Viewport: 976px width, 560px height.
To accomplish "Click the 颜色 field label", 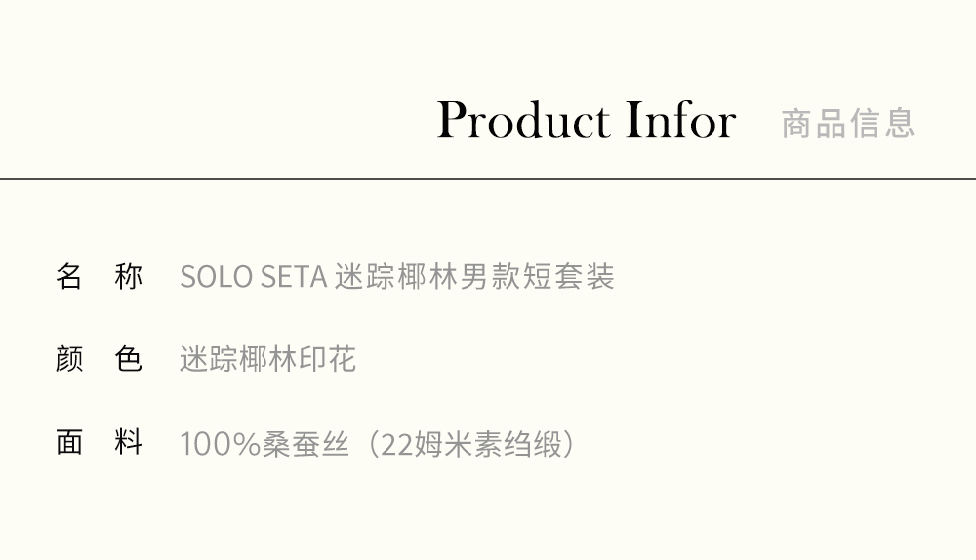I will click(x=99, y=360).
